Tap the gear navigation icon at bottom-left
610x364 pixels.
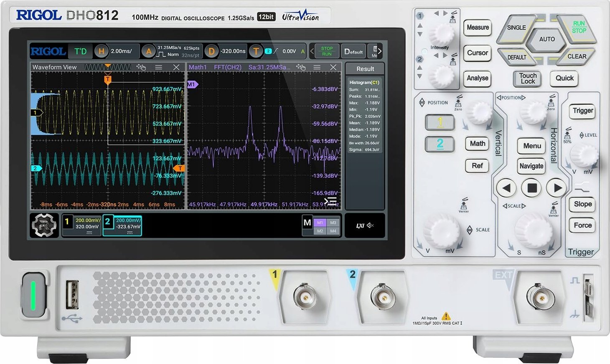point(43,224)
